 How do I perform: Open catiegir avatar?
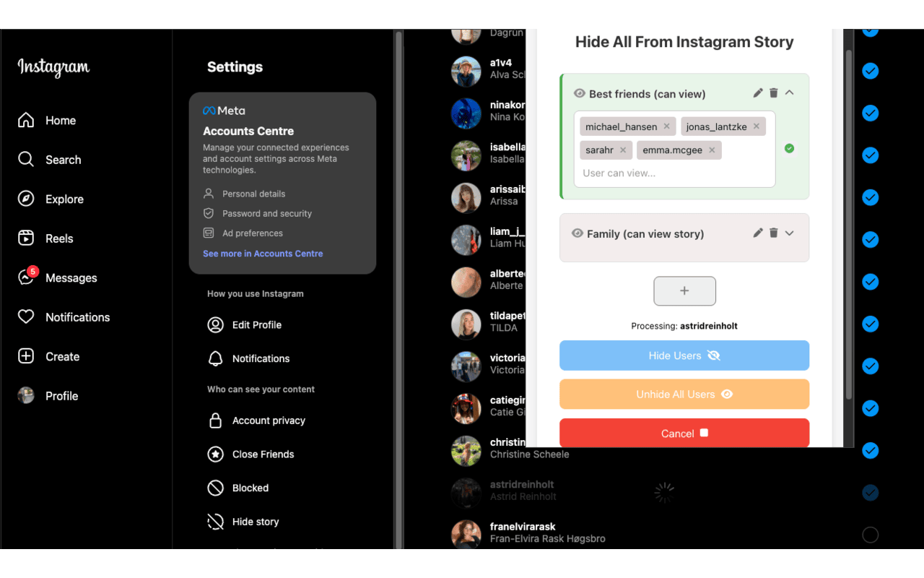click(x=466, y=409)
